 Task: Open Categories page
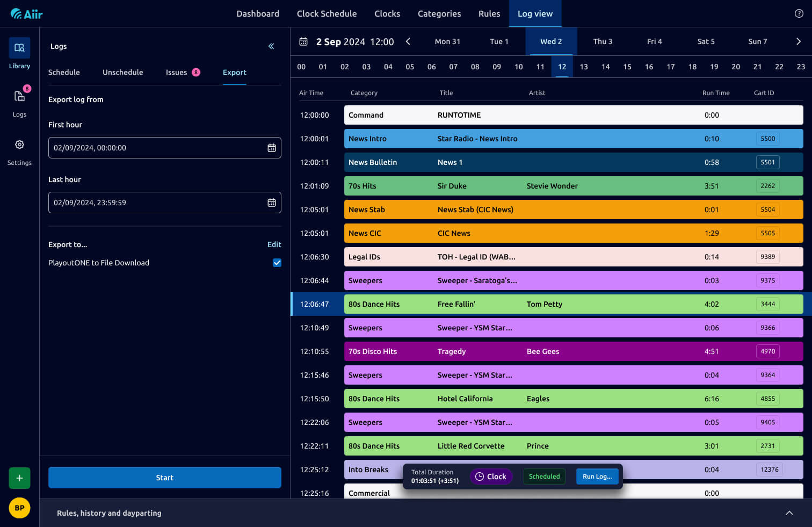pyautogui.click(x=439, y=13)
